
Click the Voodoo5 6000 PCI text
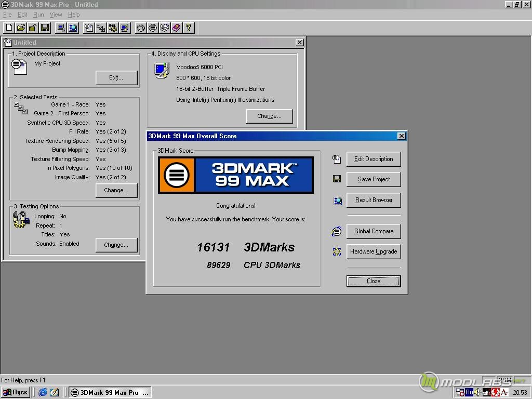tap(199, 67)
